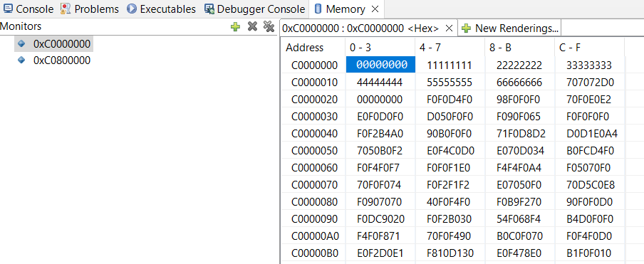Viewport: 644px width, 264px height.
Task: Select memory cell 44444444
Action: point(380,83)
